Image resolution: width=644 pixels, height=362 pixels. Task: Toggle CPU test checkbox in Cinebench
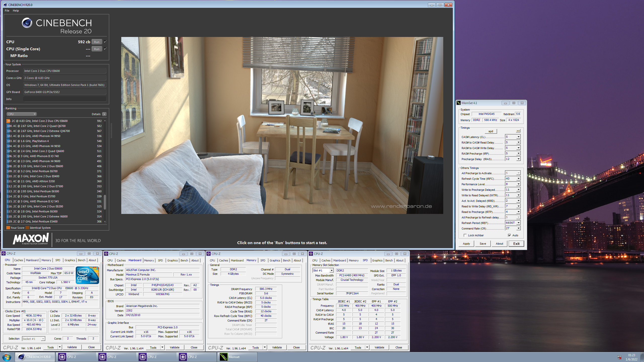pyautogui.click(x=105, y=42)
